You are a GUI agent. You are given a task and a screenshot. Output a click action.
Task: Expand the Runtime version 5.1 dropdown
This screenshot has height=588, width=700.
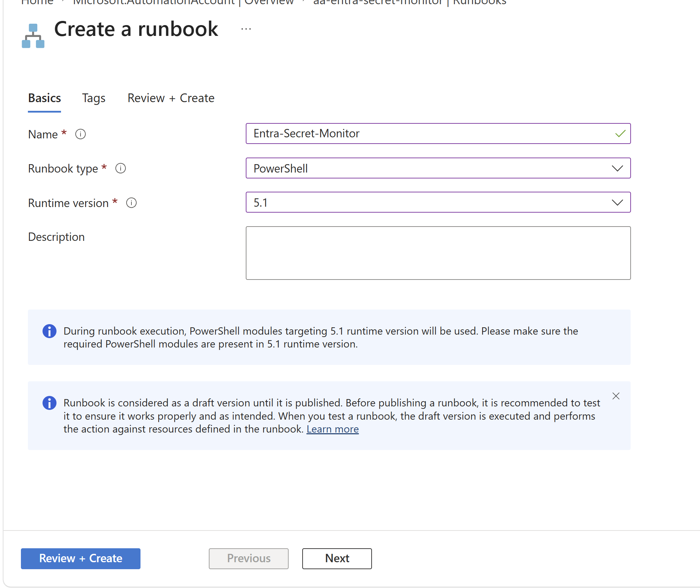438,203
